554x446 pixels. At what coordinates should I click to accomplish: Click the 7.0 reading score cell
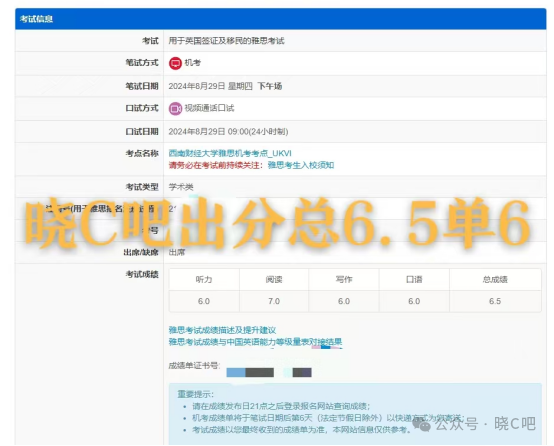274,301
